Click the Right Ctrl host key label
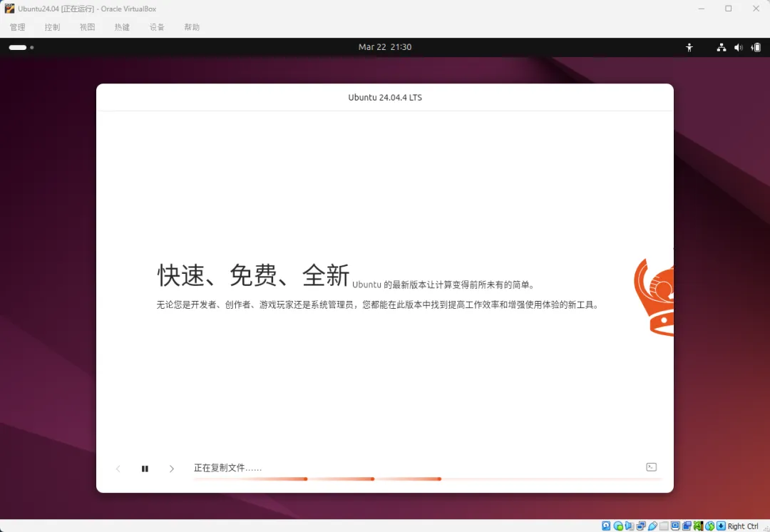Image resolution: width=770 pixels, height=532 pixels. (743, 526)
